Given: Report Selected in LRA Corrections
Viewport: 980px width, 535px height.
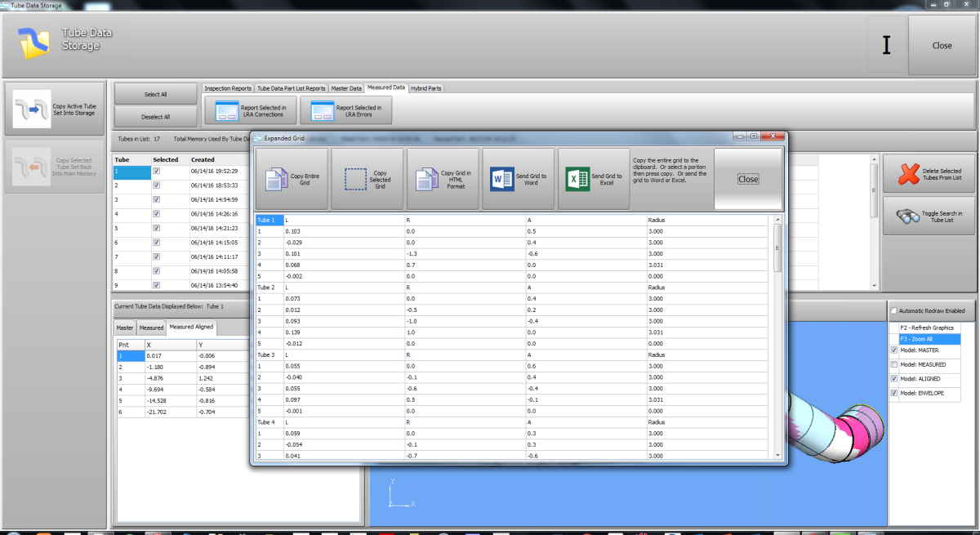Looking at the screenshot, I should click(249, 110).
